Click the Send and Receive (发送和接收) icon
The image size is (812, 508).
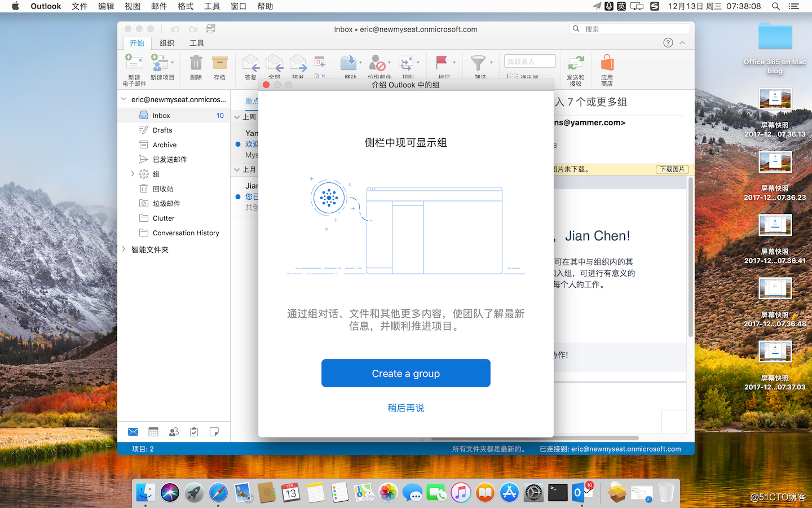click(575, 63)
